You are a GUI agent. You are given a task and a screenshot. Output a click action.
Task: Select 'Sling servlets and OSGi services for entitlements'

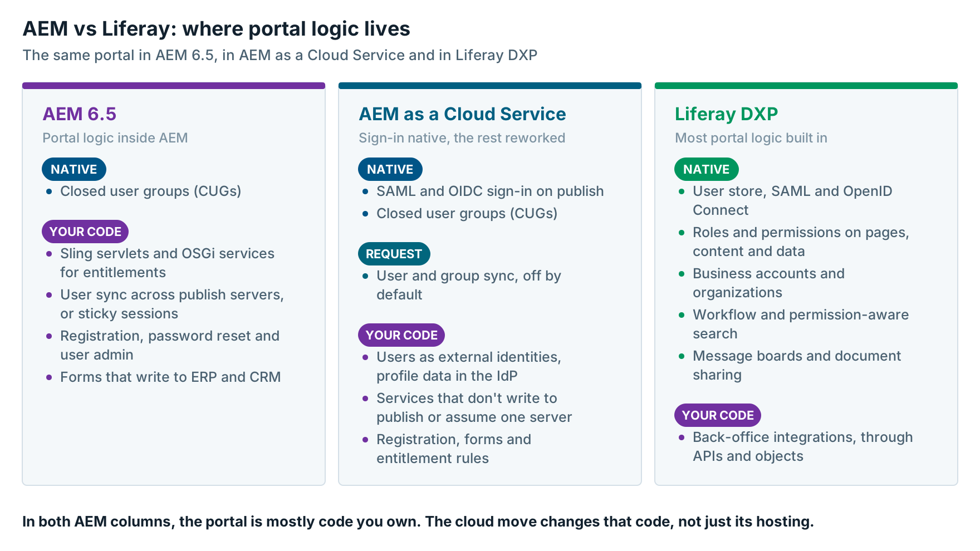pos(167,263)
